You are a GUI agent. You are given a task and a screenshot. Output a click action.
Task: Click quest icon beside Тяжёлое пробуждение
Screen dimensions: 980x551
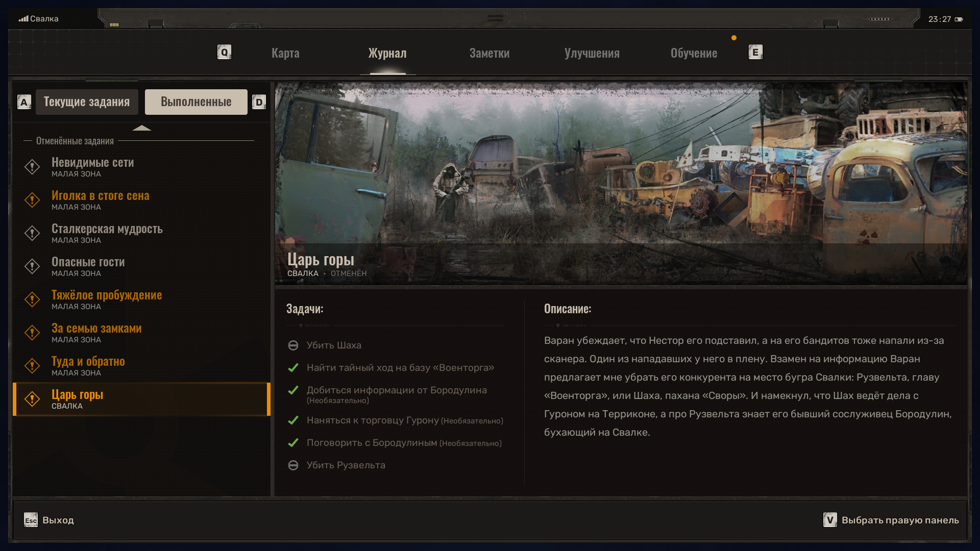pyautogui.click(x=32, y=299)
